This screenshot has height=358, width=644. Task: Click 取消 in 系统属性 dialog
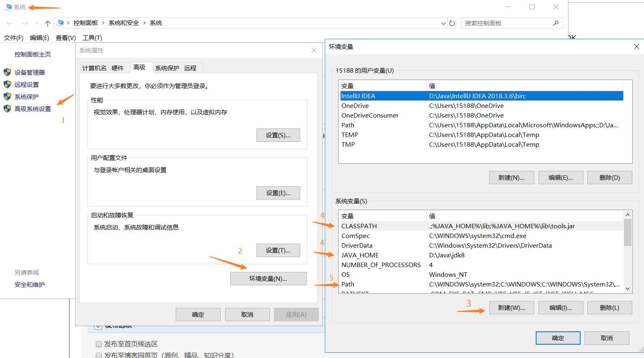tap(247, 315)
